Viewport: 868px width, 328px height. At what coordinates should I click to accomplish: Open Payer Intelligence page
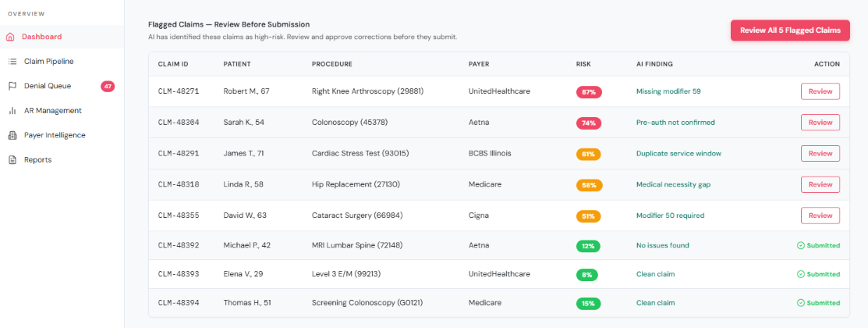[x=62, y=135]
